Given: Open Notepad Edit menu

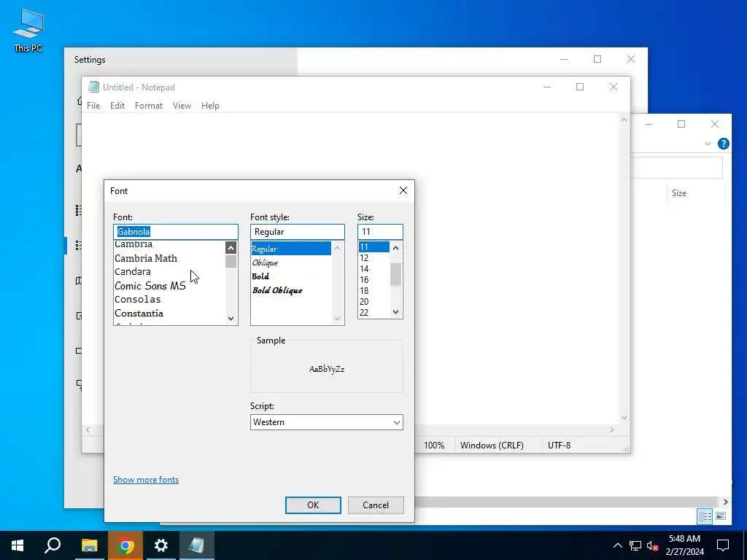Looking at the screenshot, I should click(117, 106).
